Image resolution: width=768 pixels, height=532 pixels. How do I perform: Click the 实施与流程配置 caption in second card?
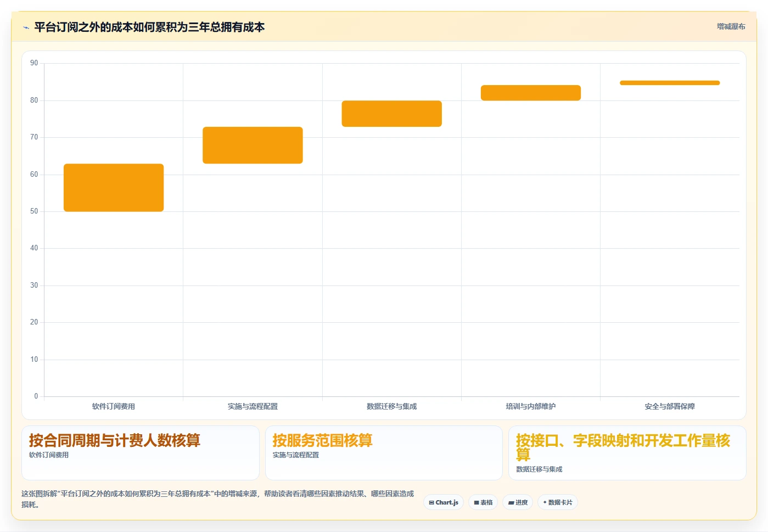pyautogui.click(x=296, y=455)
